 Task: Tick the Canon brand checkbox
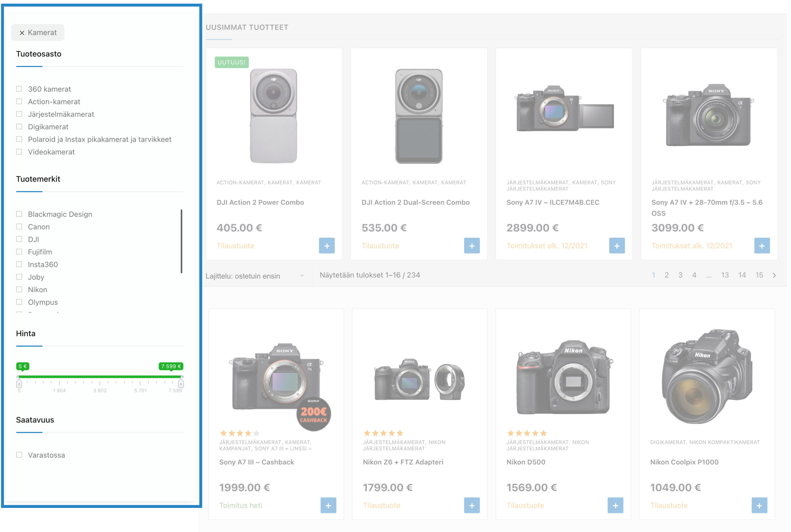(x=19, y=226)
